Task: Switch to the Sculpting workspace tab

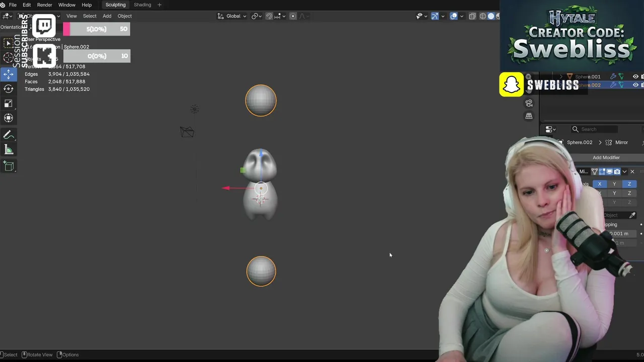Action: [115, 5]
